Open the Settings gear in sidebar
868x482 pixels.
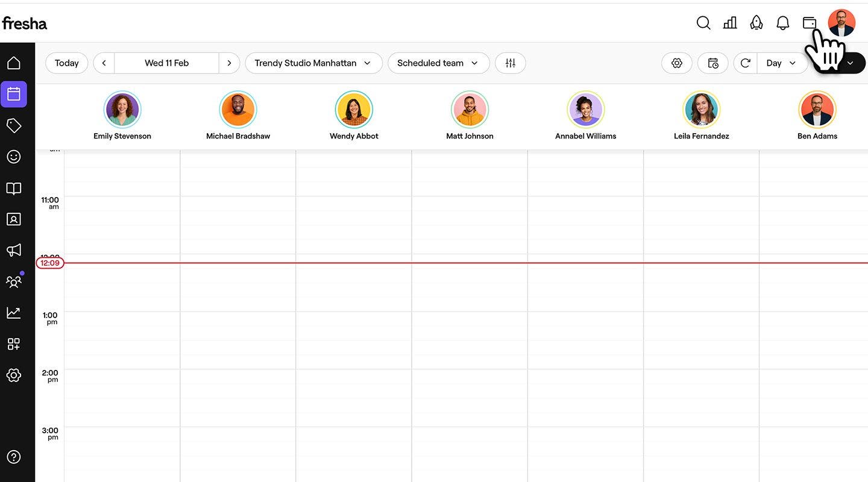[x=13, y=375]
